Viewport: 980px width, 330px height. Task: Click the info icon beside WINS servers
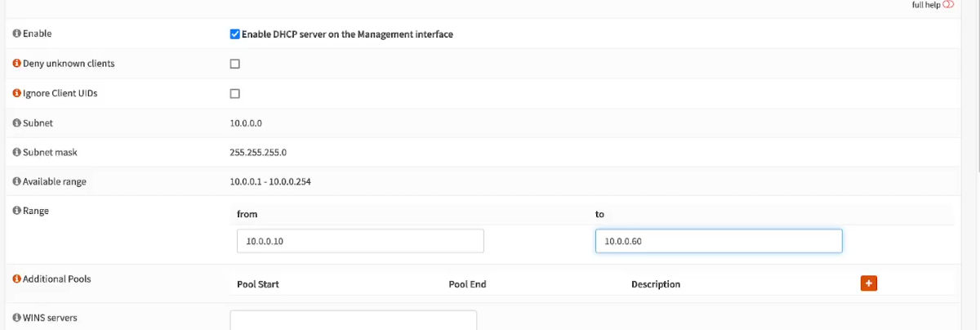pos(16,317)
